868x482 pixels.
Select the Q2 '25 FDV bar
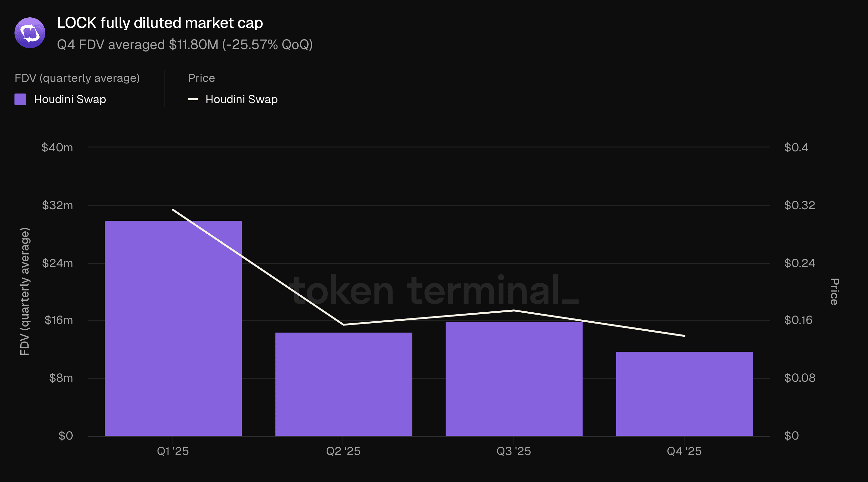(343, 384)
